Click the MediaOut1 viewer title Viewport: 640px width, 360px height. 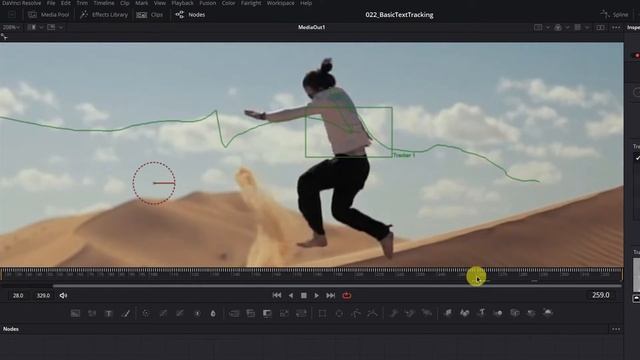coord(311,27)
